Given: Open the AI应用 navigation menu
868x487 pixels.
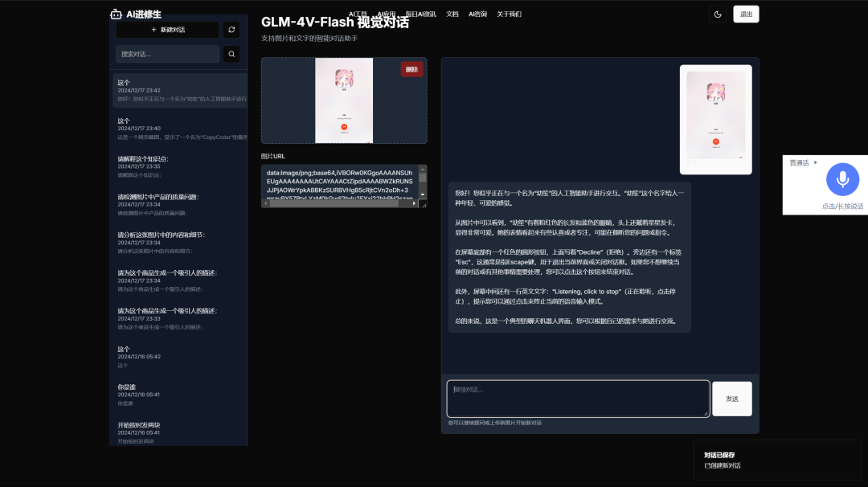Looking at the screenshot, I should (x=387, y=14).
